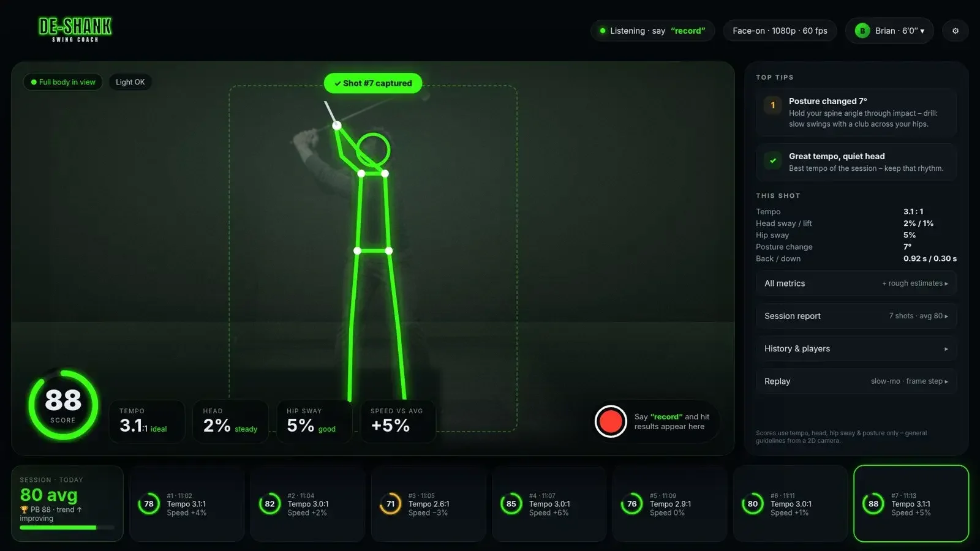The width and height of the screenshot is (980, 551).
Task: Click the session improving progress bar
Action: click(67, 528)
